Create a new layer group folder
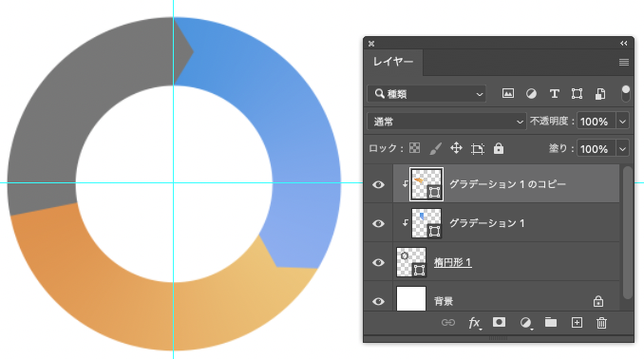 tap(551, 323)
